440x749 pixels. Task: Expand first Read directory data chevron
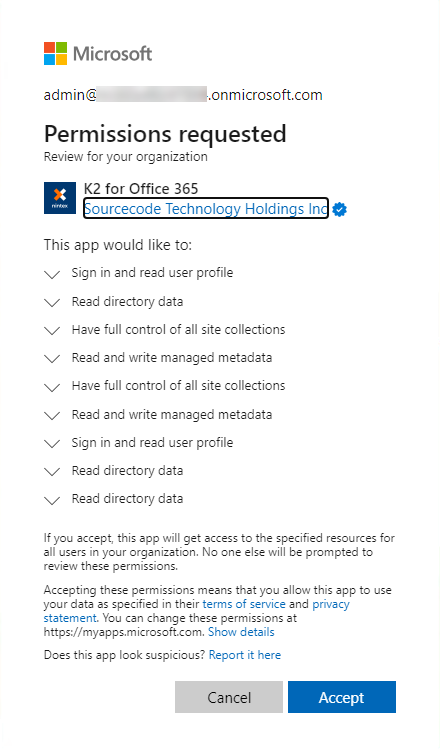click(52, 303)
